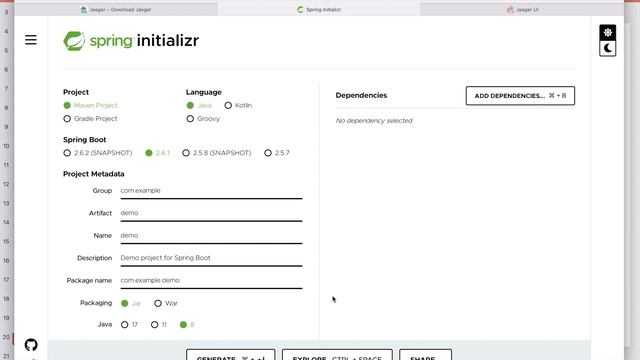Click Add Dependencies button

click(520, 96)
